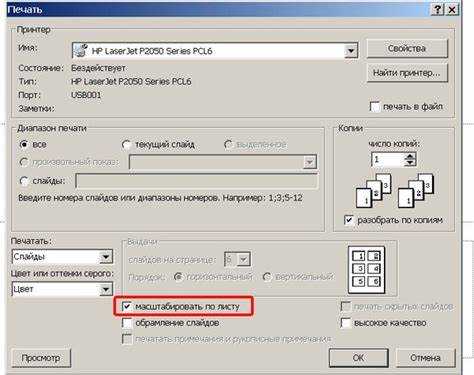474x375 pixels.
Task: Select the слайды range radio button
Action: (x=24, y=181)
